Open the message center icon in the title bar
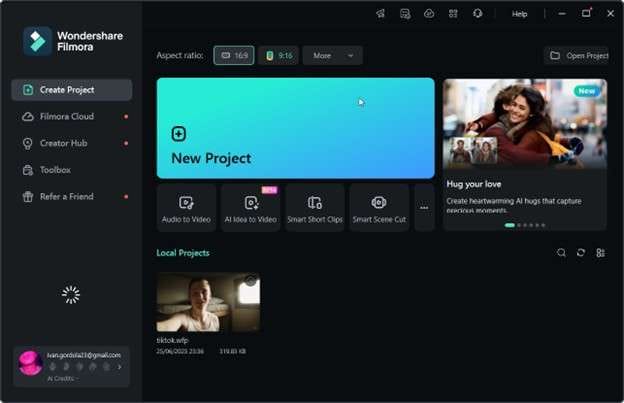 [405, 14]
